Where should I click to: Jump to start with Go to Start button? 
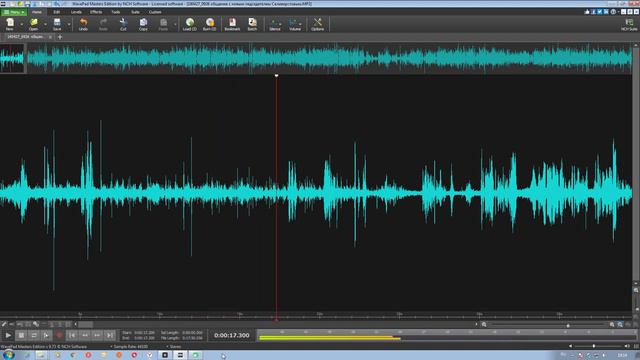coord(72,336)
